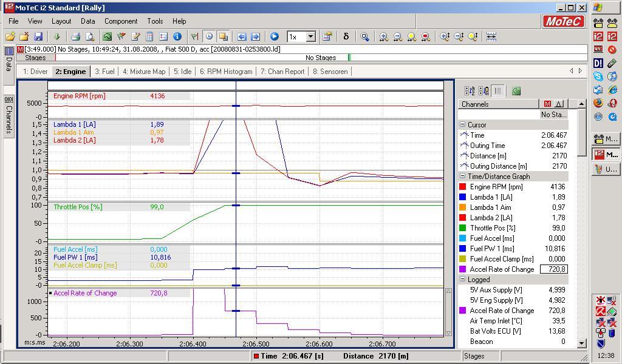Click the Engine RPM red color swatch
This screenshot has width=622, height=364.
(462, 187)
